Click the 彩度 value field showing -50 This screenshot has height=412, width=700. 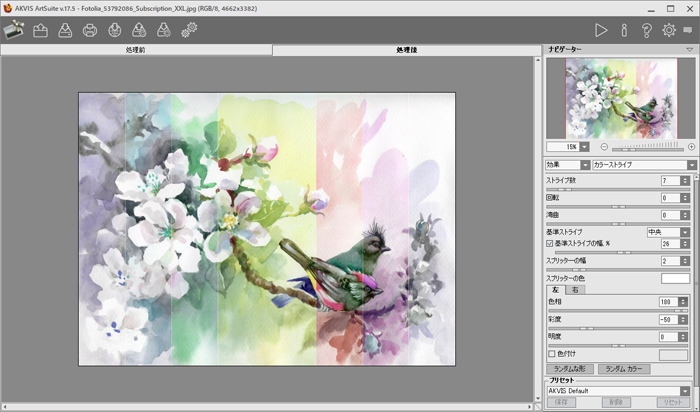[669, 320]
